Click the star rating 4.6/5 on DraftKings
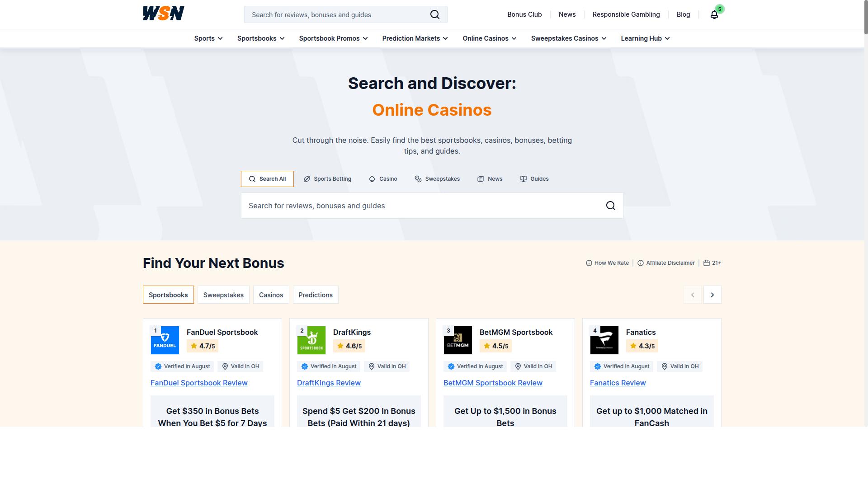 [x=349, y=346]
